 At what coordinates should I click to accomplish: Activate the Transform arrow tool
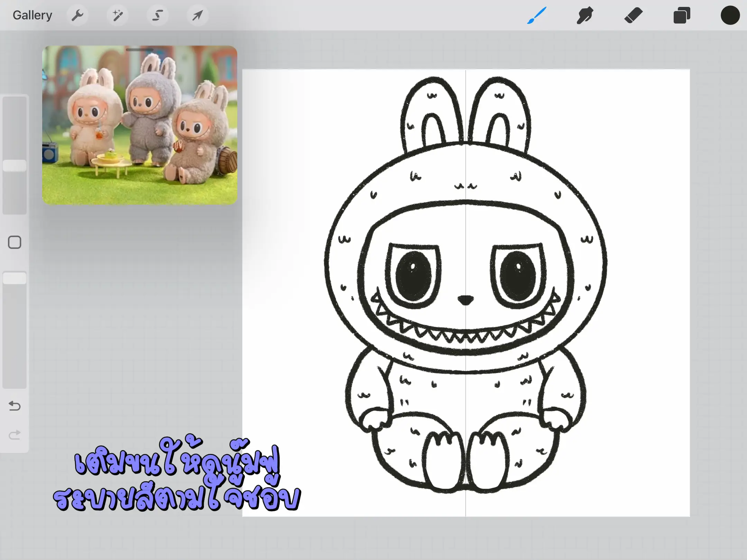coord(197,15)
